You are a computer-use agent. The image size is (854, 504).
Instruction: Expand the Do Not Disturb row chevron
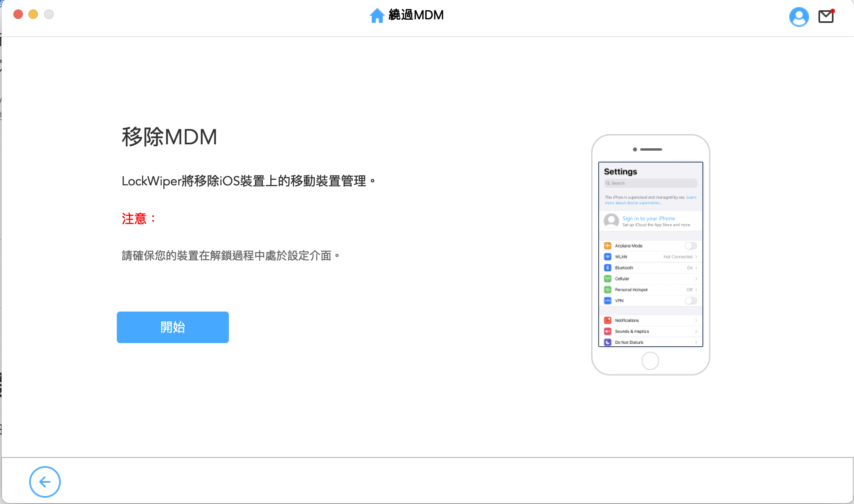tap(696, 342)
